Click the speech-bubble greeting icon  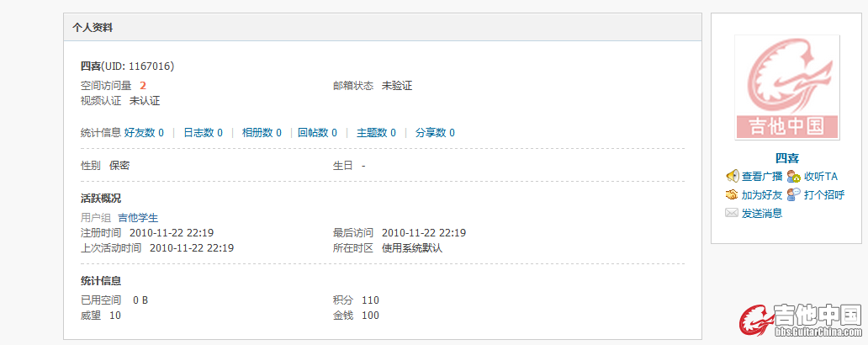[794, 194]
